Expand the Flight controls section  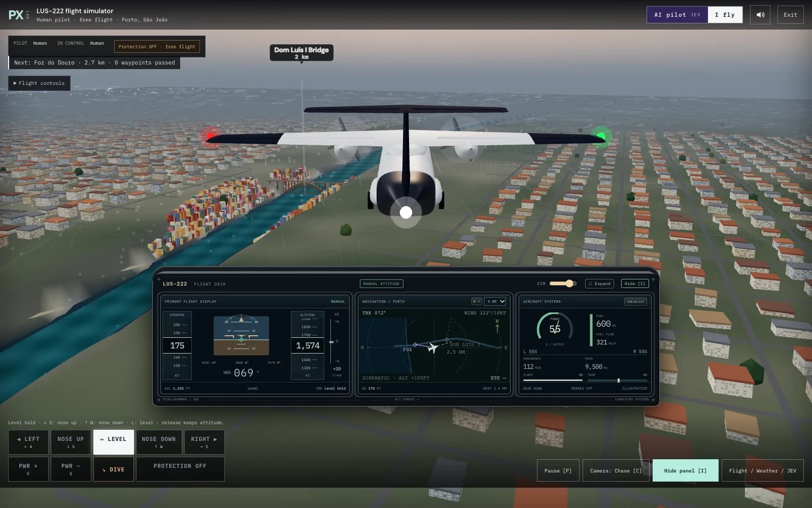click(x=40, y=83)
